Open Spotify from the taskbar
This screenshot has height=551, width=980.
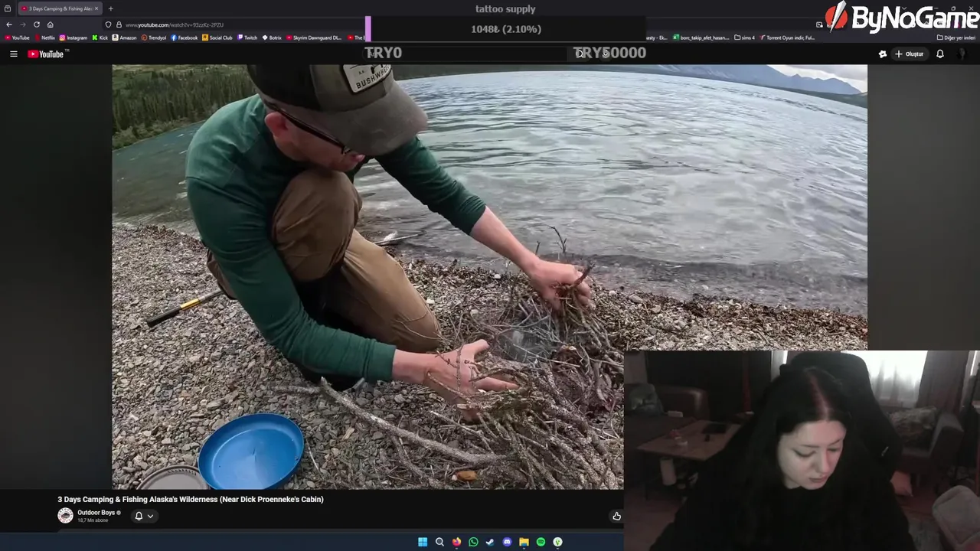point(541,542)
